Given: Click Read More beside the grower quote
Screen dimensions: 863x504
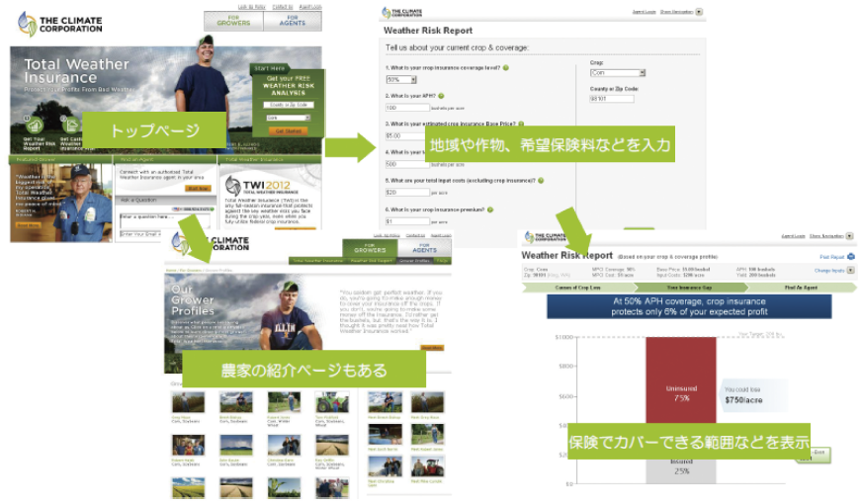Looking at the screenshot, I should point(431,348).
